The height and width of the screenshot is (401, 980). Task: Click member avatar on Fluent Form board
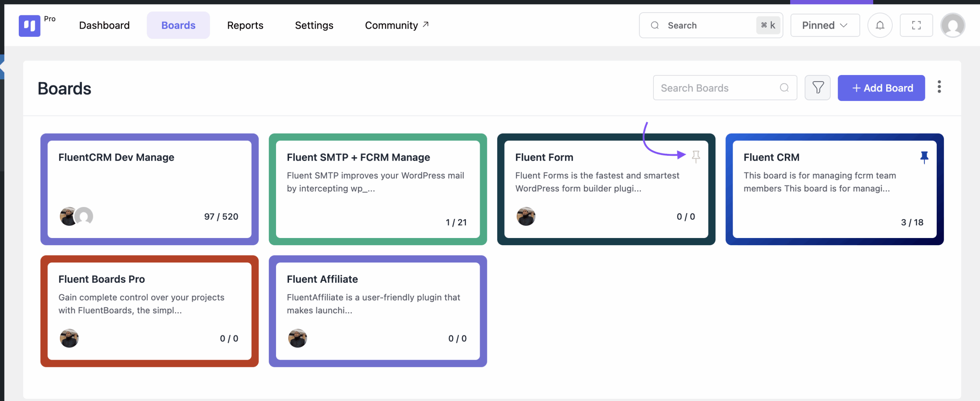coord(526,217)
